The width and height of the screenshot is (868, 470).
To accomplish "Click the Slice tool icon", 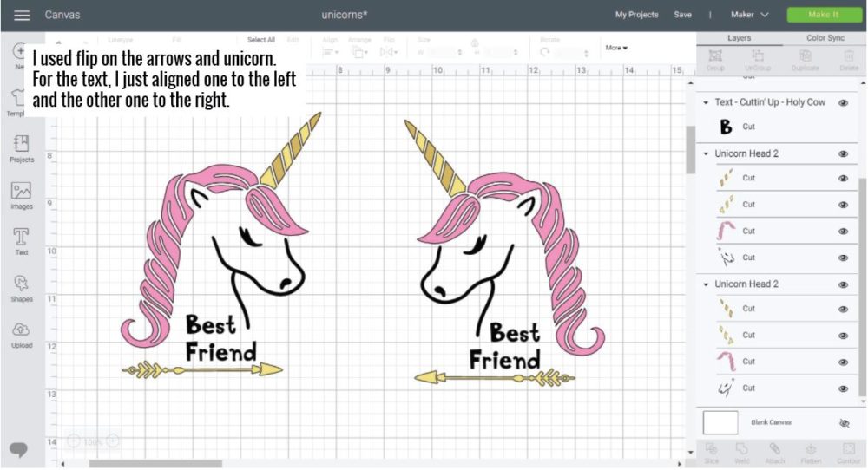I will coord(712,450).
